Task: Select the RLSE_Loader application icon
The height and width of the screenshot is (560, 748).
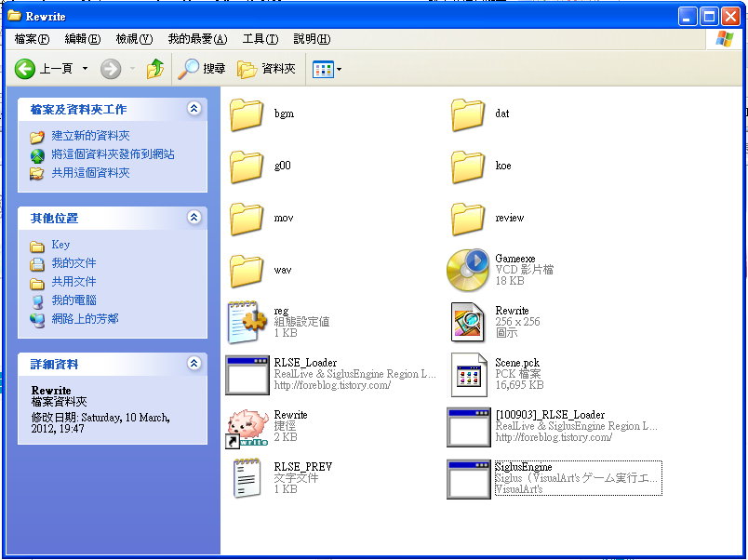Action: point(247,375)
